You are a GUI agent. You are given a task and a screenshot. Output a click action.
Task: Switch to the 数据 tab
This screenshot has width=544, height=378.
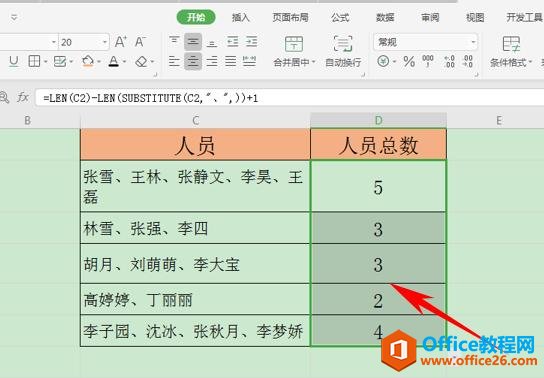coord(385,17)
